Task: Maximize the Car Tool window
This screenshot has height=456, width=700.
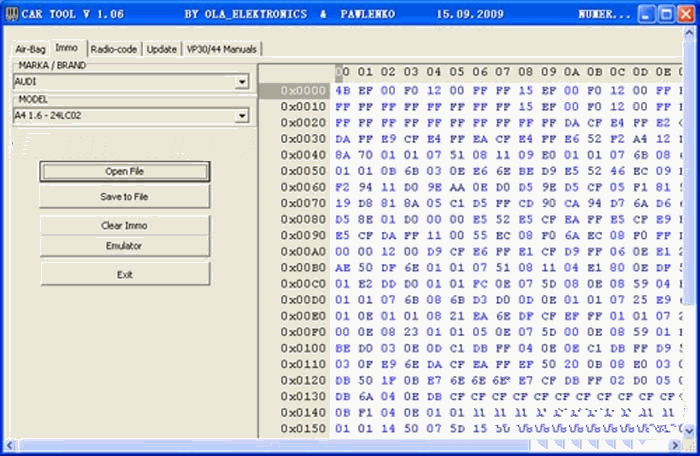Action: click(666, 14)
